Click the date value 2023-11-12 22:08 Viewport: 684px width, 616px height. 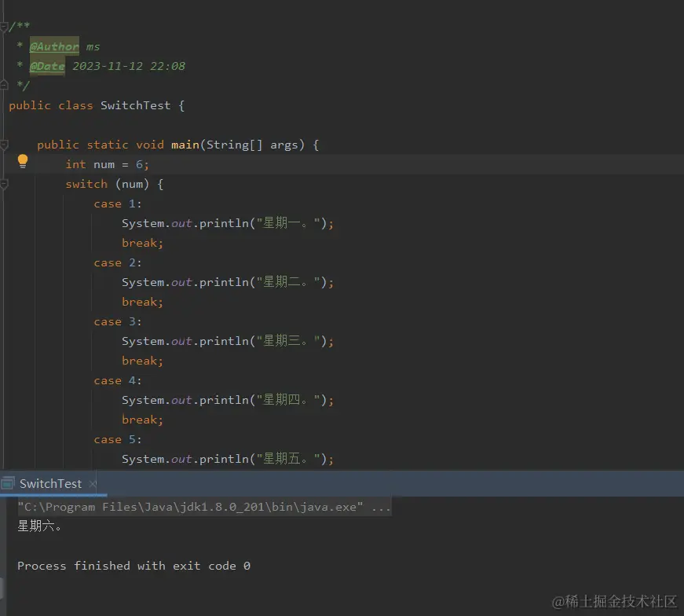[129, 66]
